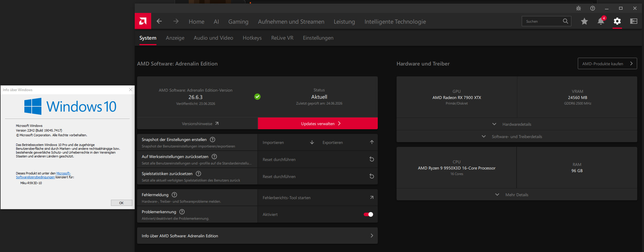The image size is (644, 252).
Task: Go forward with the right arrow
Action: 176,21
